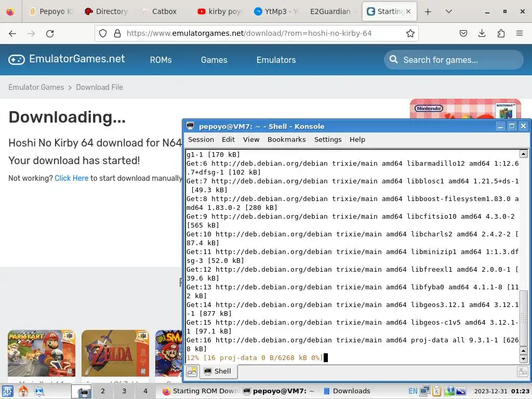Switch to the Catbox tab
This screenshot has height=399, width=532.
click(x=163, y=11)
